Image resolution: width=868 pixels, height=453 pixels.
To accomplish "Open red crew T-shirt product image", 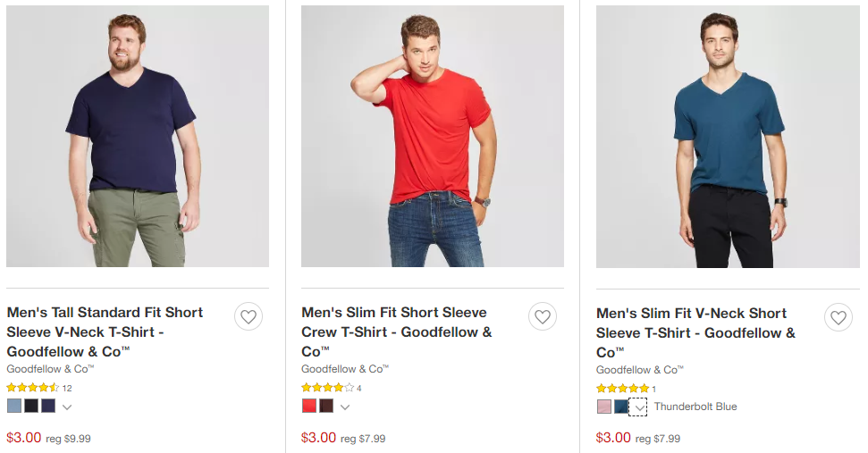I will pos(433,136).
